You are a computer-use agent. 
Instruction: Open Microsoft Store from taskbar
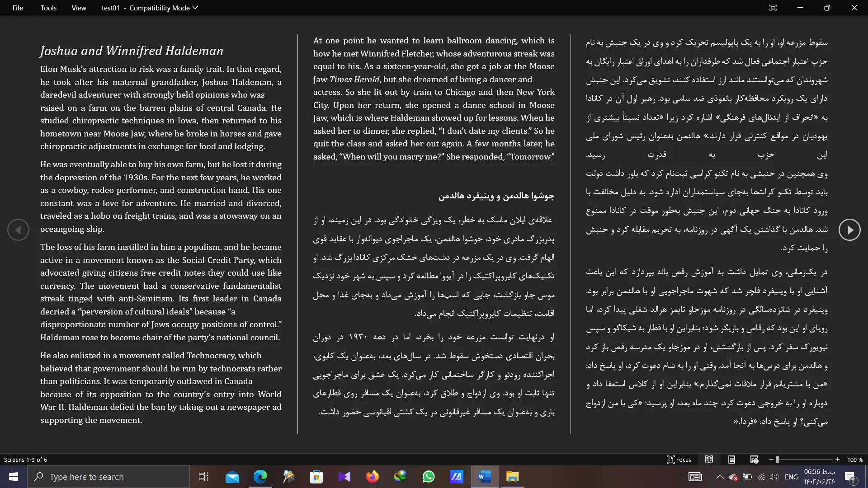point(316,477)
